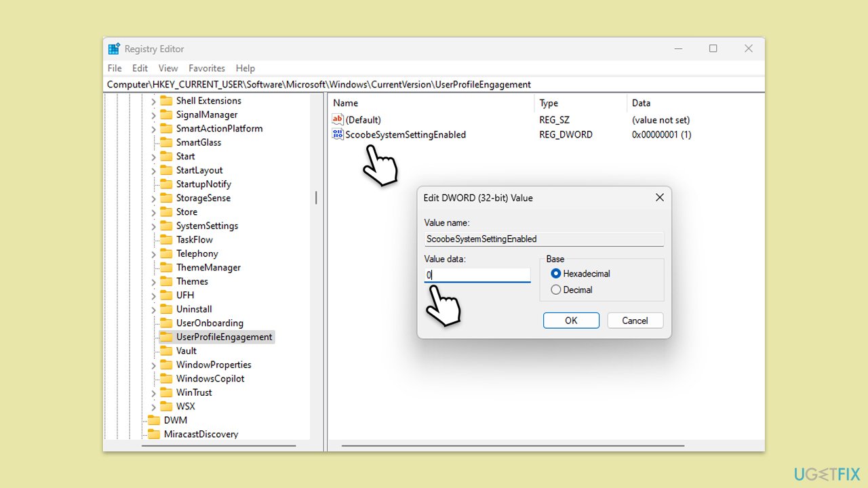Click the ThemeManager folder icon

pos(166,267)
